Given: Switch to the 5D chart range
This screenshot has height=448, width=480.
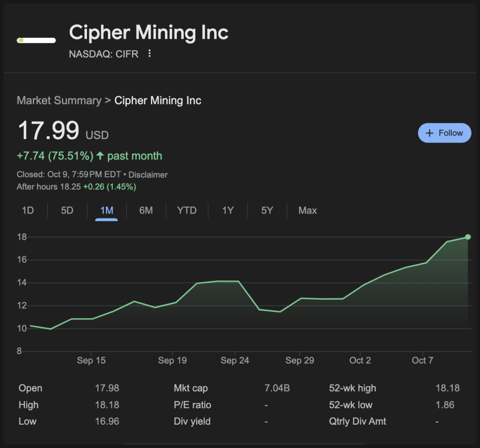Looking at the screenshot, I should (x=67, y=211).
